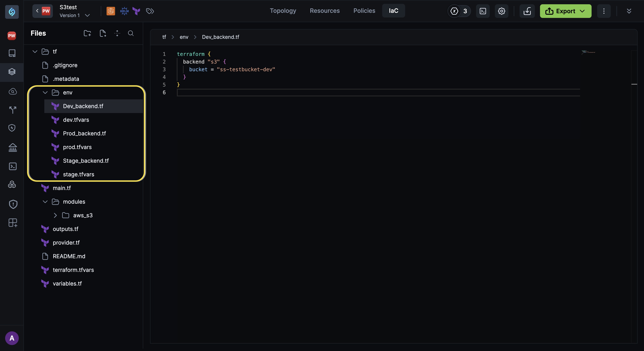
Task: Click the import/download tray icon
Action: point(527,11)
